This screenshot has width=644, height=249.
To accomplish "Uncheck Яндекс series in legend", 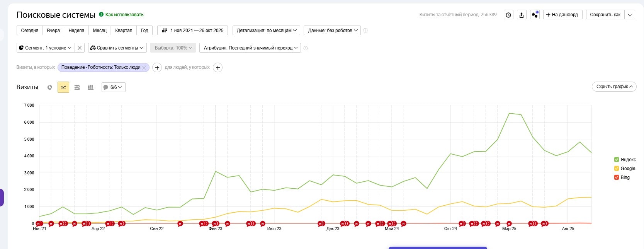I will (x=617, y=160).
